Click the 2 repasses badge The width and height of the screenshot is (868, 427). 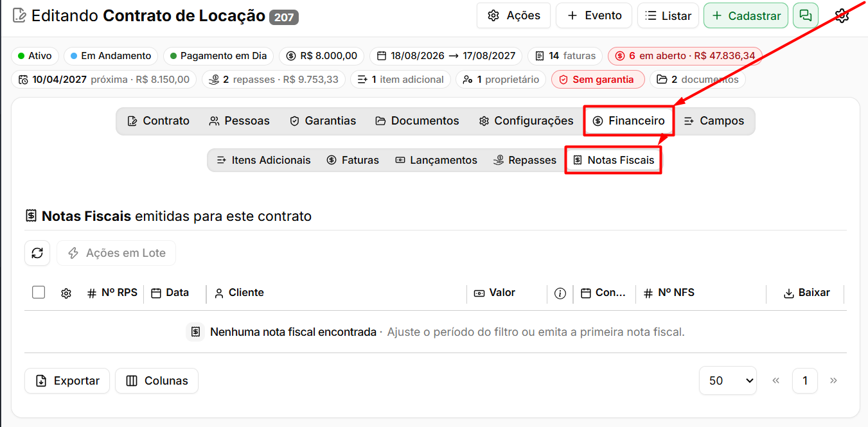(273, 80)
